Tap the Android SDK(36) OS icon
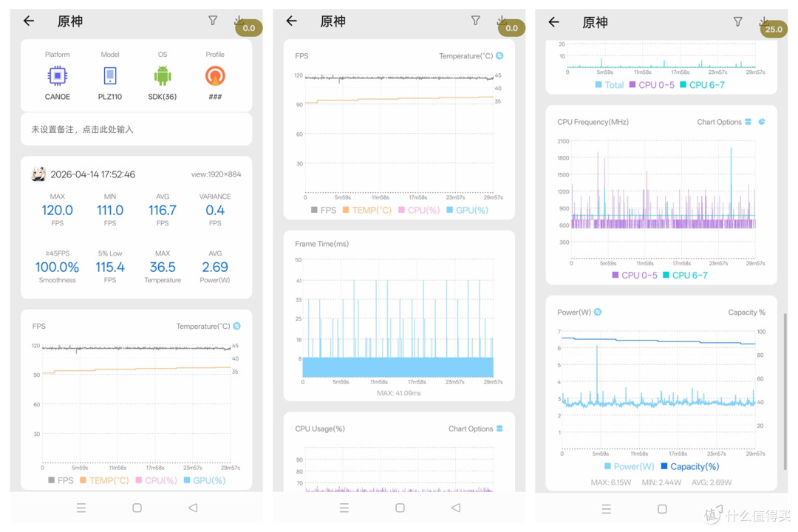The height and width of the screenshot is (532, 798). point(163,76)
